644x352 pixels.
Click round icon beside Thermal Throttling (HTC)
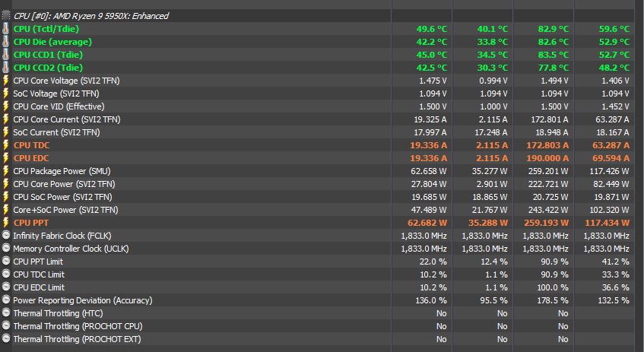pyautogui.click(x=6, y=313)
